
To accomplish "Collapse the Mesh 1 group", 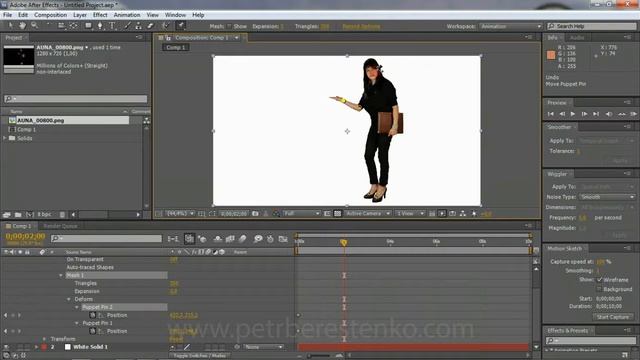I will 61,276.
